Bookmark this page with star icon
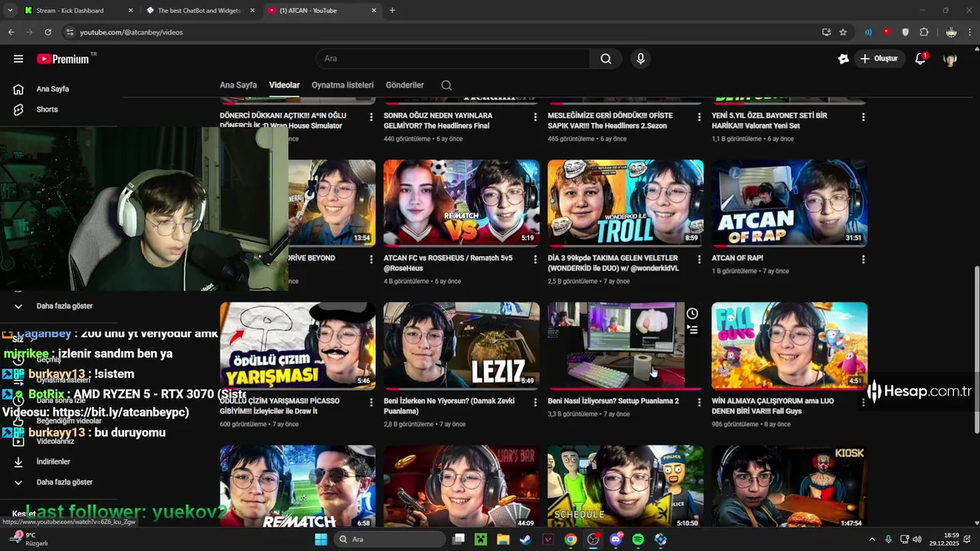 point(843,32)
